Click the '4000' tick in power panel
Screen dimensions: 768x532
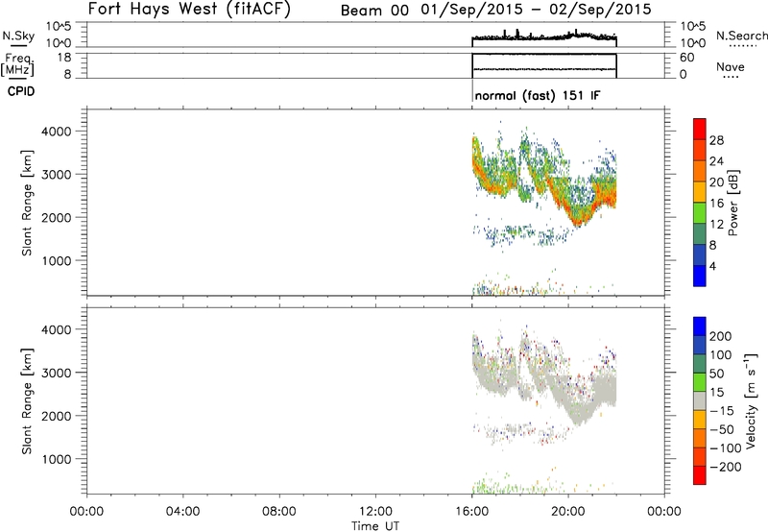57,132
